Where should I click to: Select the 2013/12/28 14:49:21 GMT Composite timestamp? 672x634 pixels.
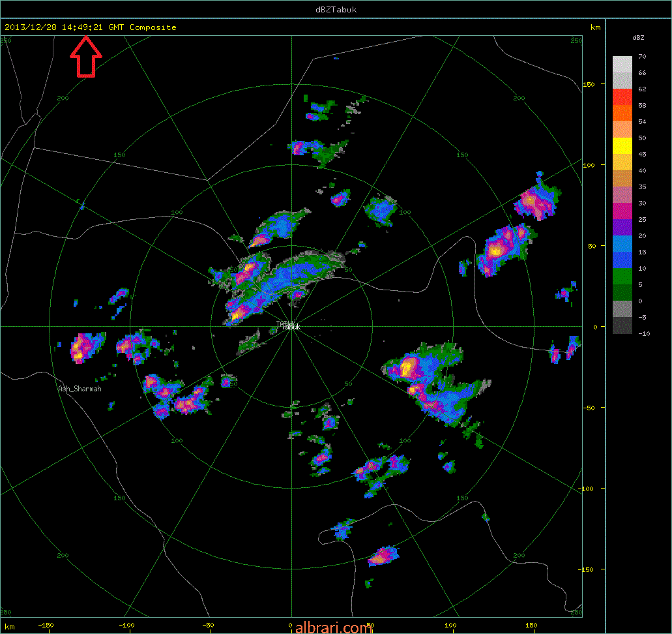[91, 27]
